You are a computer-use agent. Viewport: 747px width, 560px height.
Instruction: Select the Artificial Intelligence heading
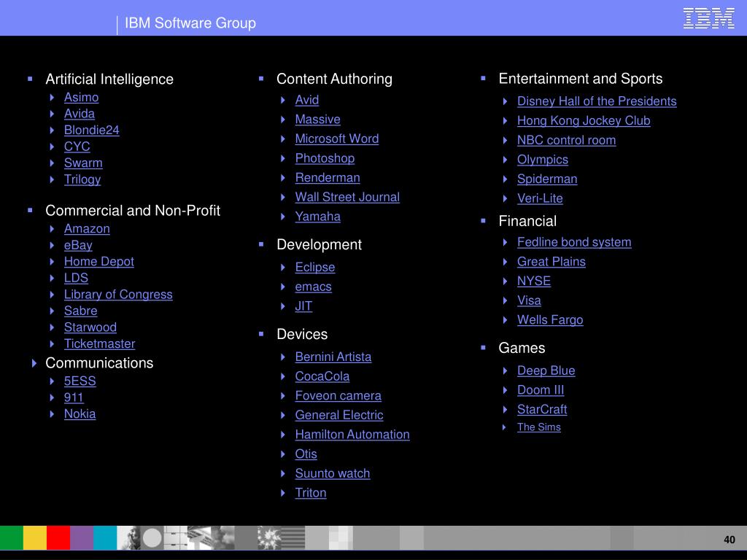[x=109, y=79]
